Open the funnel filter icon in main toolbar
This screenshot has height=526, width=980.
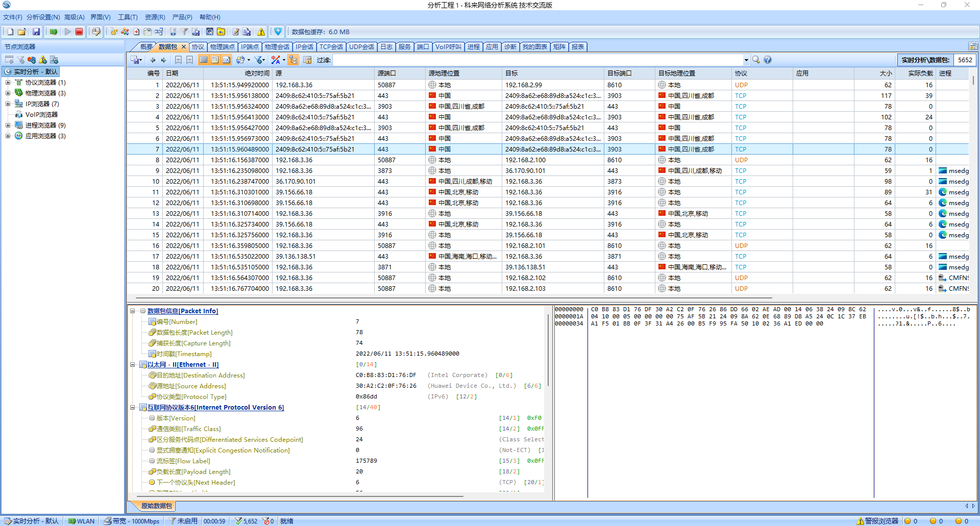pos(184,32)
